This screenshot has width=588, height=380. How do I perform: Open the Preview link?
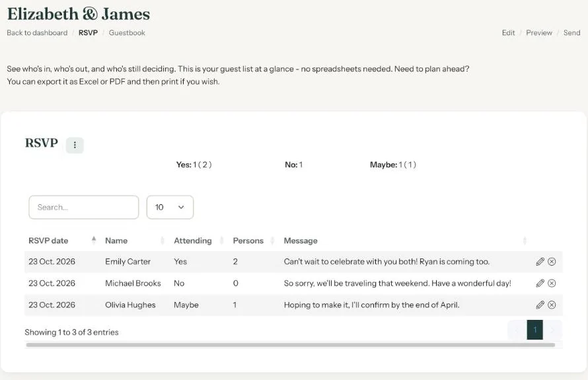tap(539, 32)
